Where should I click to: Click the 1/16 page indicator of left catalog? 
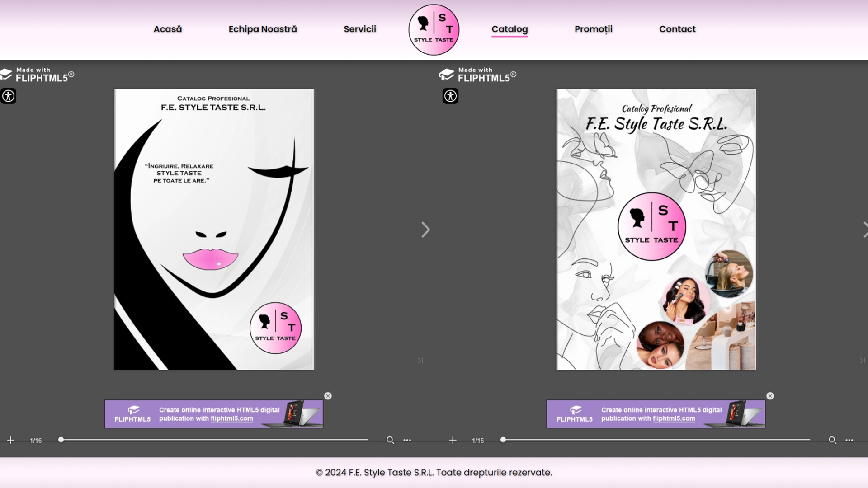click(x=36, y=441)
